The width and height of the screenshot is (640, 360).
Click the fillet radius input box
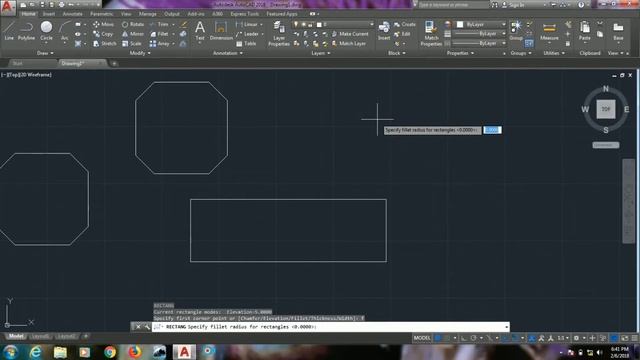pos(492,130)
